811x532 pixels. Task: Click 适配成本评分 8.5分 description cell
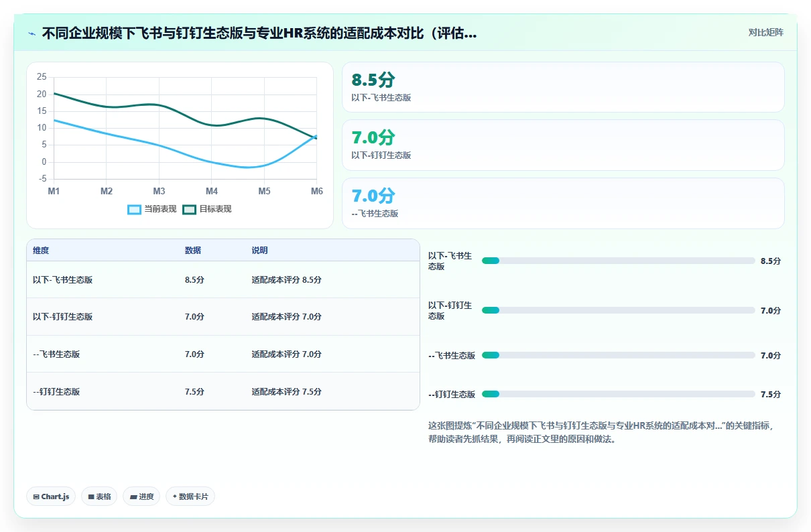click(286, 280)
